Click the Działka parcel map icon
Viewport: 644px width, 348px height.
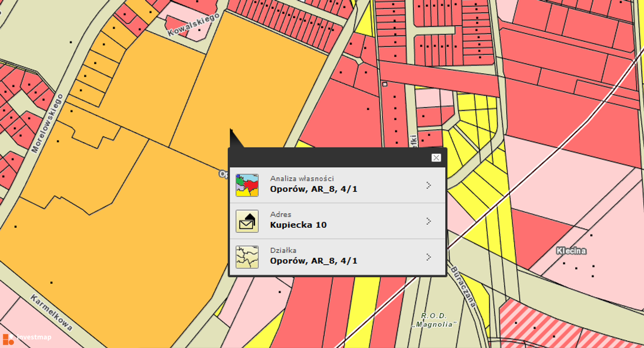click(247, 257)
